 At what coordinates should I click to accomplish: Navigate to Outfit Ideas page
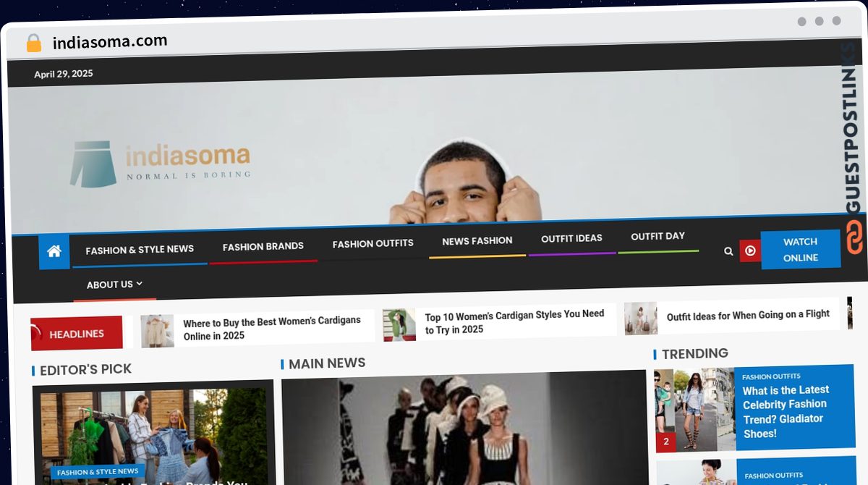(x=571, y=238)
